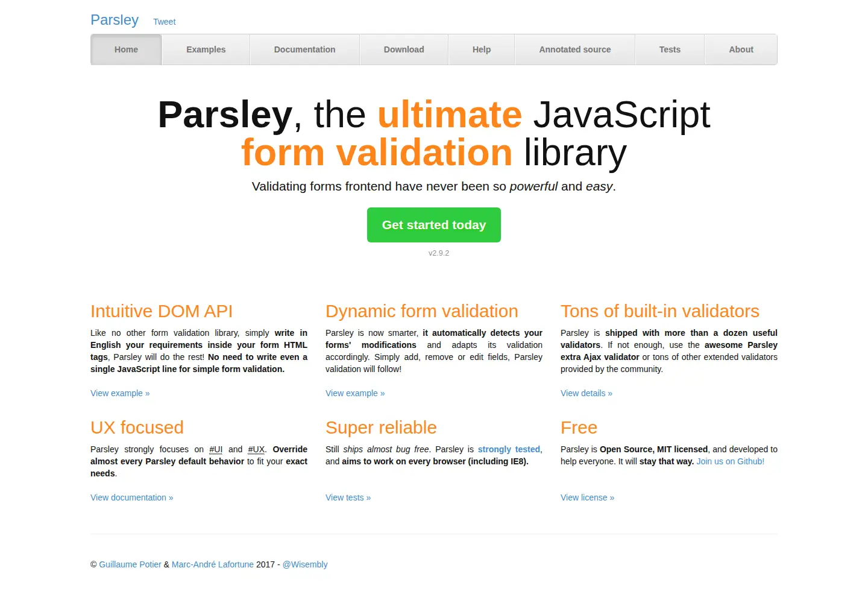Open Marc-André Lafortune's footer link
The image size is (868, 603).
pyautogui.click(x=213, y=564)
